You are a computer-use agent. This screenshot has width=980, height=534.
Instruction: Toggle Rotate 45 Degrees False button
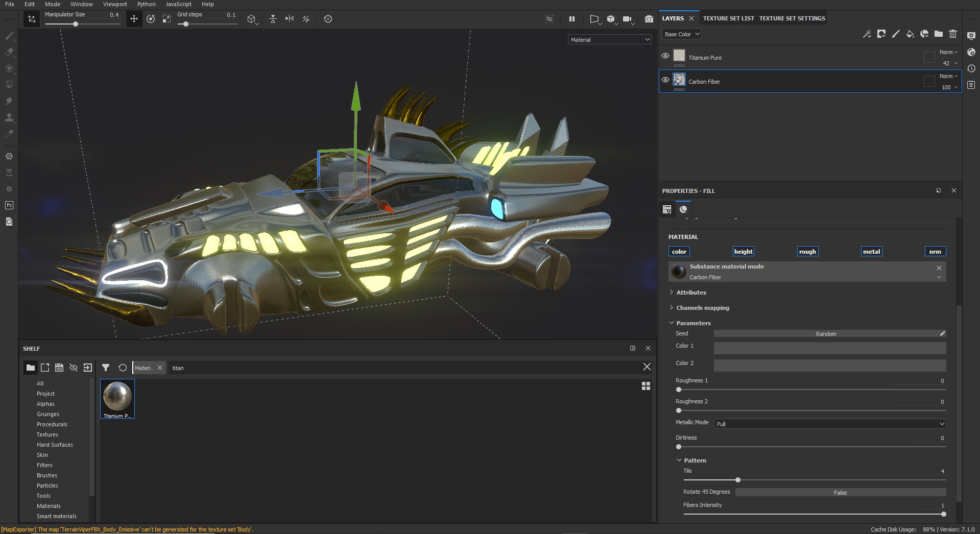tap(840, 493)
